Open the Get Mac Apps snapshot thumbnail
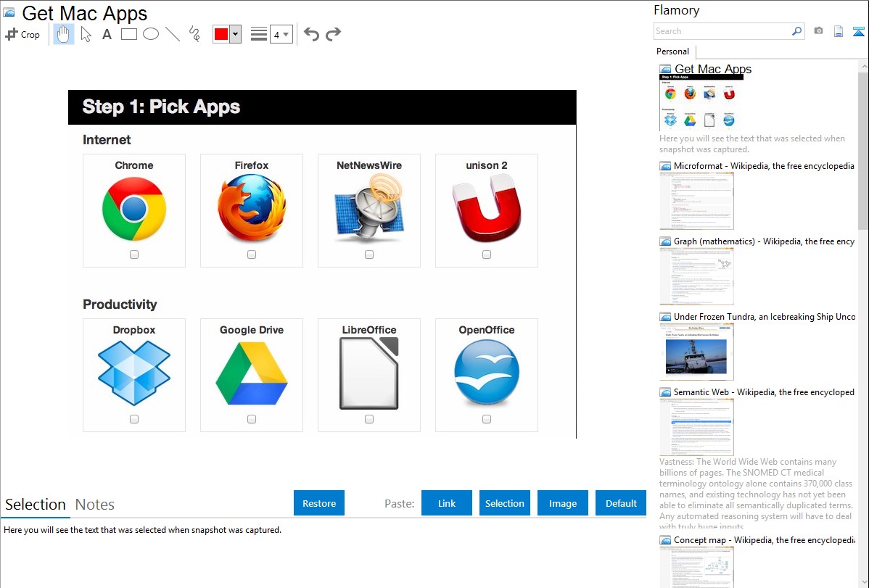869x588 pixels. (x=701, y=102)
